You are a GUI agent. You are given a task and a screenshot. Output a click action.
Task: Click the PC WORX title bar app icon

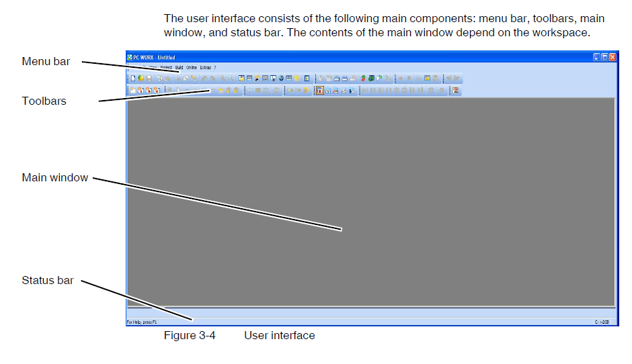click(x=130, y=58)
